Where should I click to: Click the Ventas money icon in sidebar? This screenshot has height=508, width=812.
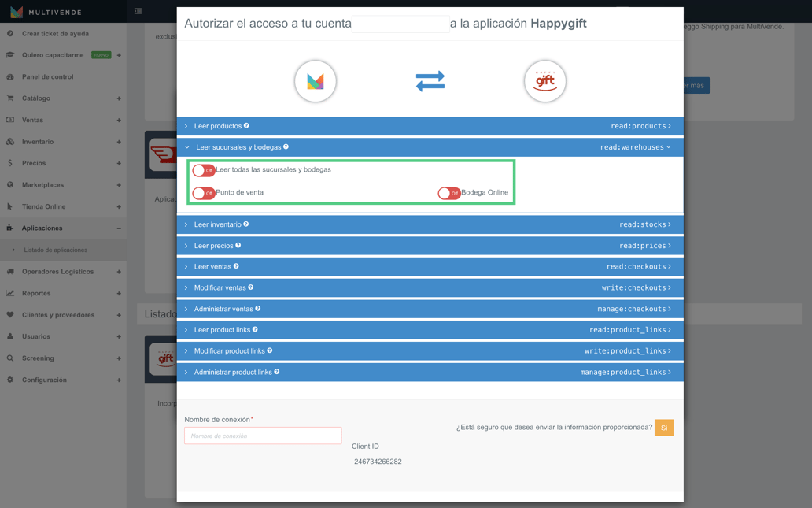coord(10,120)
